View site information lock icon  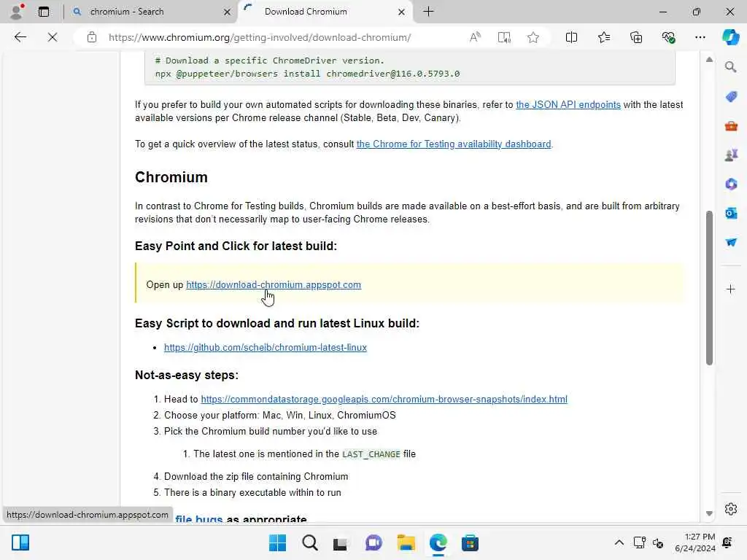(92, 37)
